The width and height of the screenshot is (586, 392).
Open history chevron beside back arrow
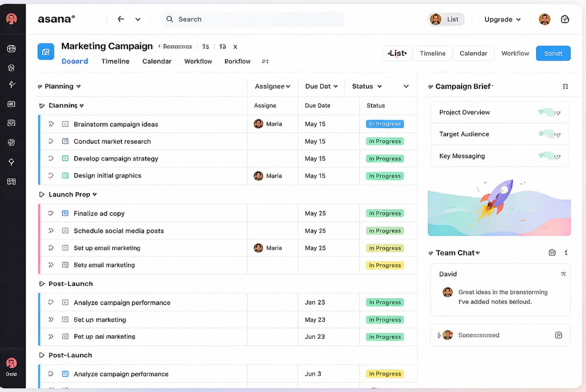[138, 20]
